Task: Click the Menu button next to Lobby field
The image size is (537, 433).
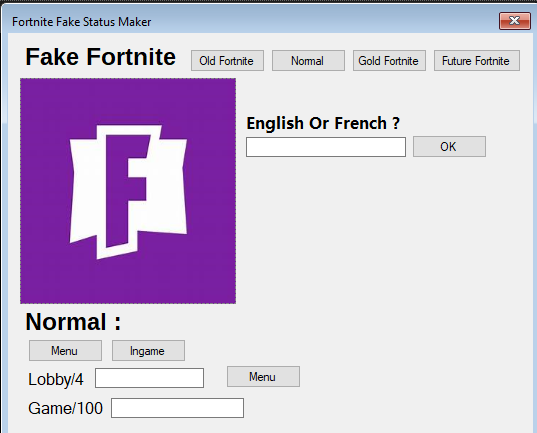Action: [263, 376]
